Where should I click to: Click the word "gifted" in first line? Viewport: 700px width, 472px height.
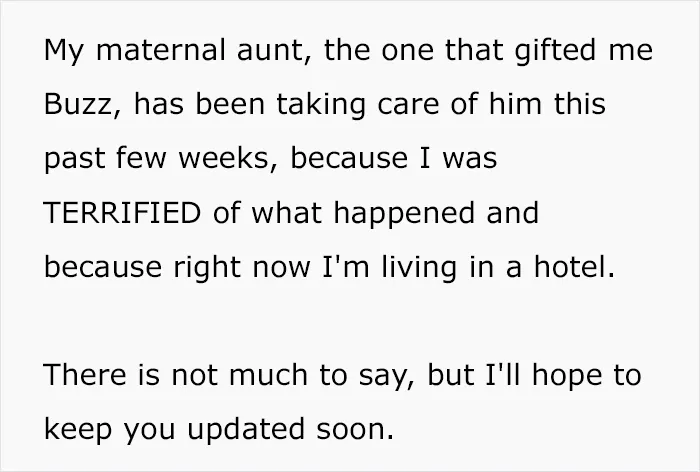pyautogui.click(x=555, y=50)
